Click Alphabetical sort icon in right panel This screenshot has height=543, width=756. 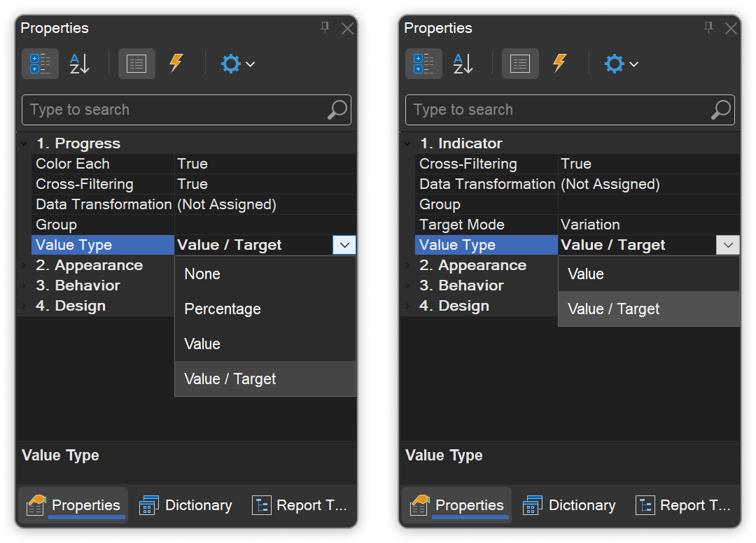pyautogui.click(x=463, y=64)
